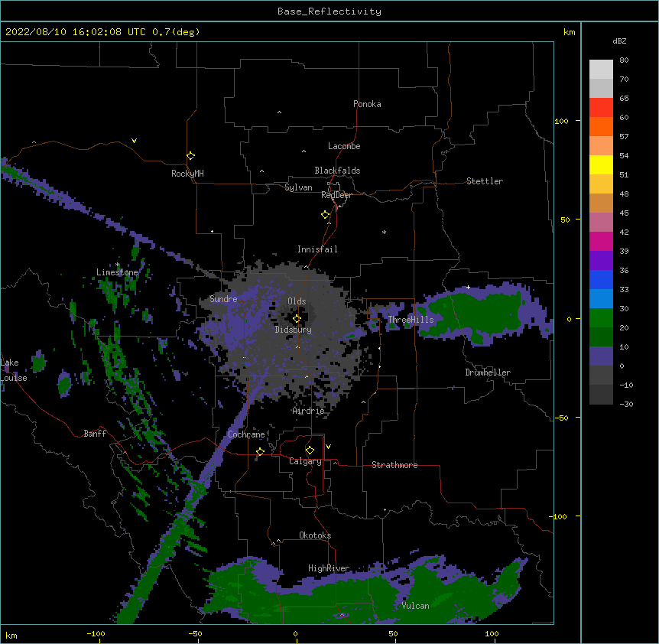Click the Ponoka label
659x644 pixels.
[367, 104]
